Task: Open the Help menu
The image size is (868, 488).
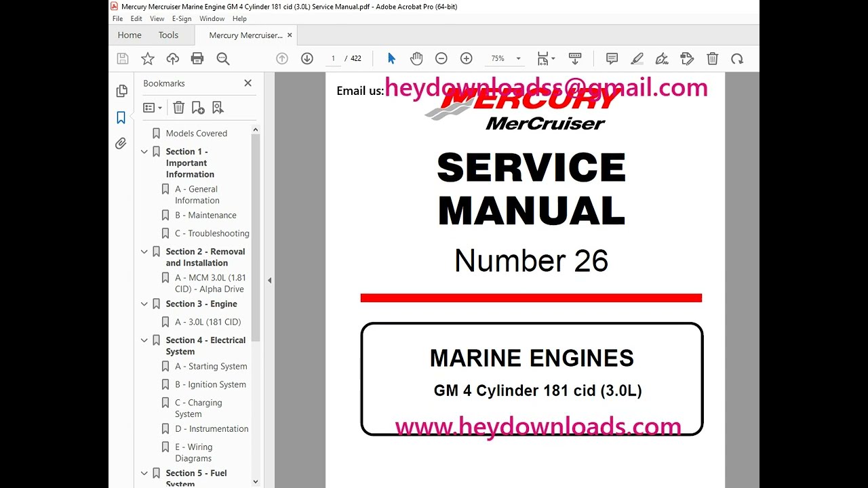Action: [239, 19]
